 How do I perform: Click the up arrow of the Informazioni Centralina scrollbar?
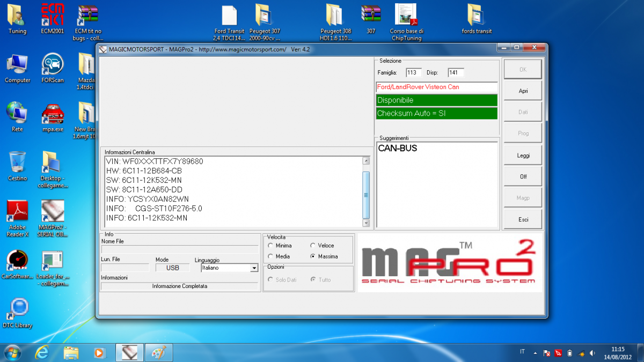[x=367, y=161]
